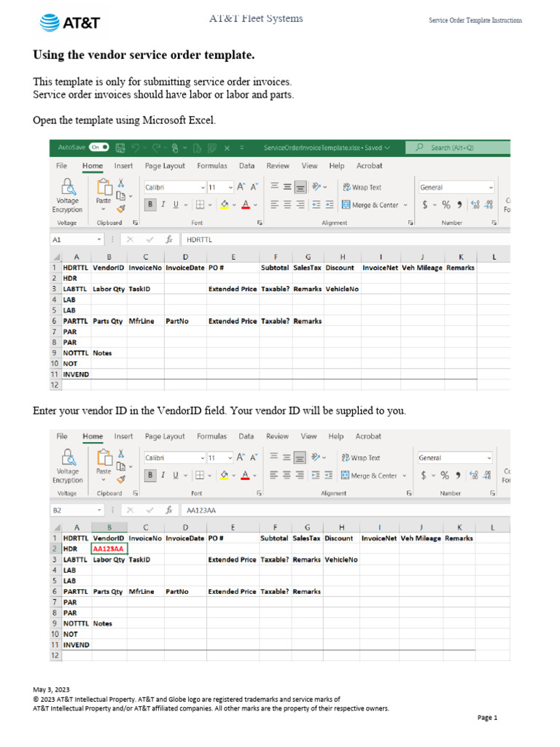Open Review tab in second Excel screenshot
Screen dimensions: 560x747
click(x=277, y=436)
